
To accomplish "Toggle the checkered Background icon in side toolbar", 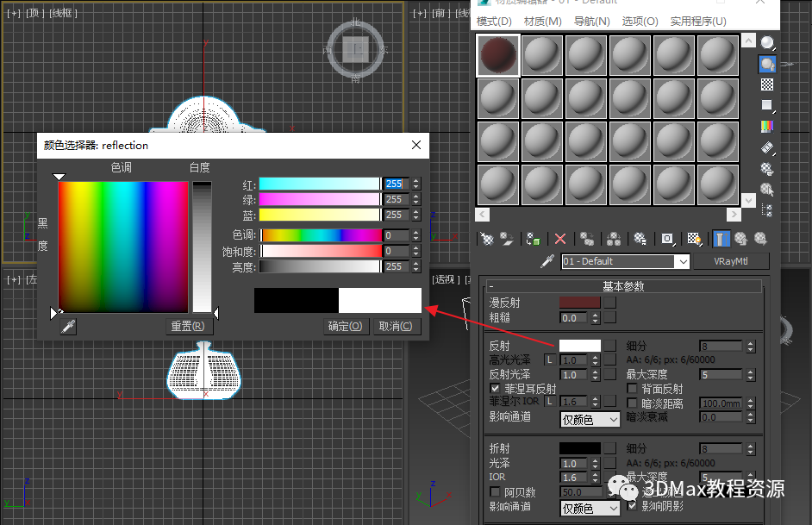I will point(767,84).
